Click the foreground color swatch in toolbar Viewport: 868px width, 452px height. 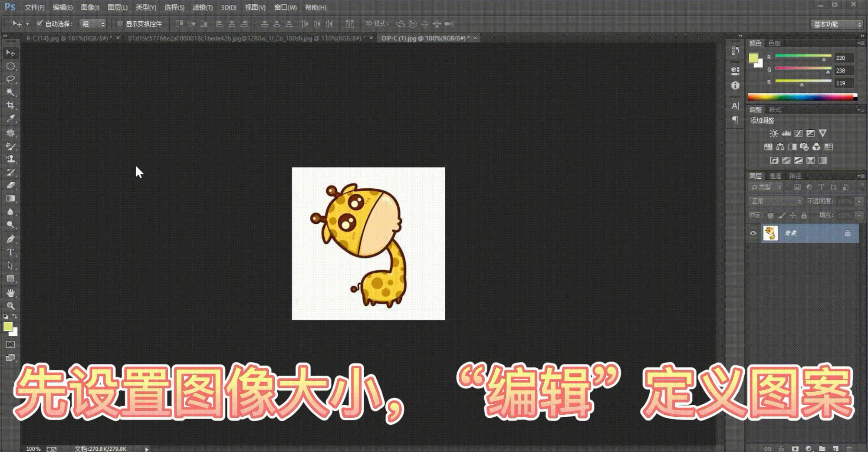(8, 327)
